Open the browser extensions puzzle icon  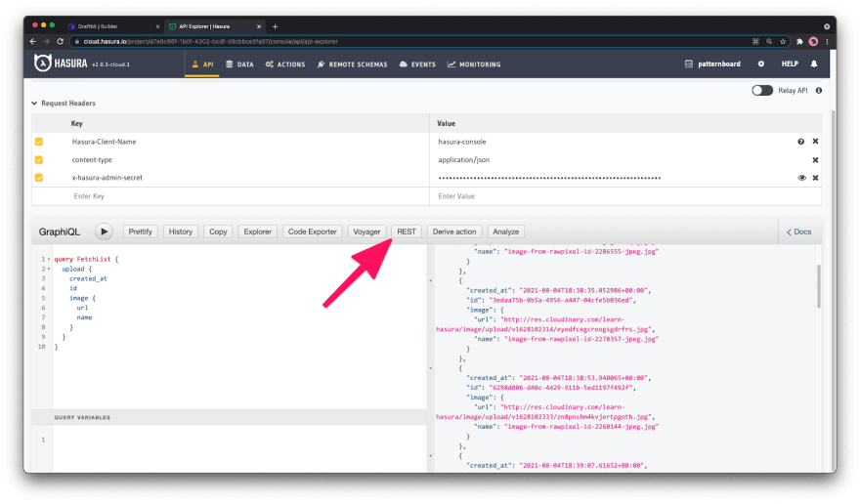(x=799, y=41)
